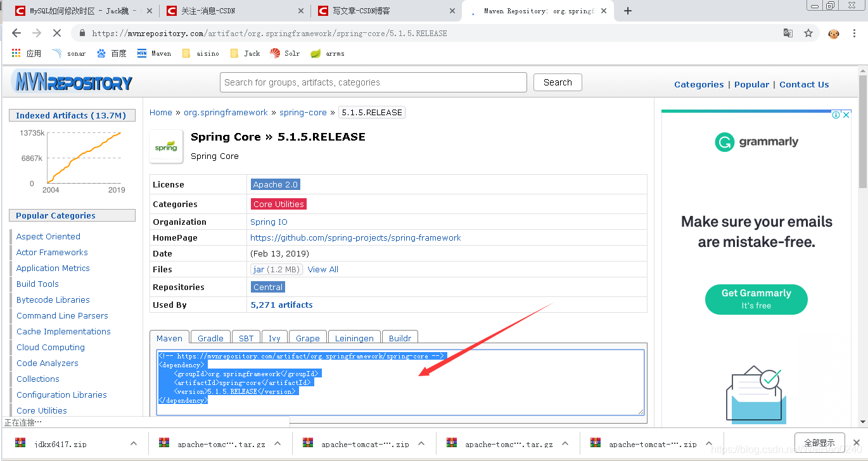Open the jdkx6417.zip download file
868x461 pixels.
click(60, 444)
